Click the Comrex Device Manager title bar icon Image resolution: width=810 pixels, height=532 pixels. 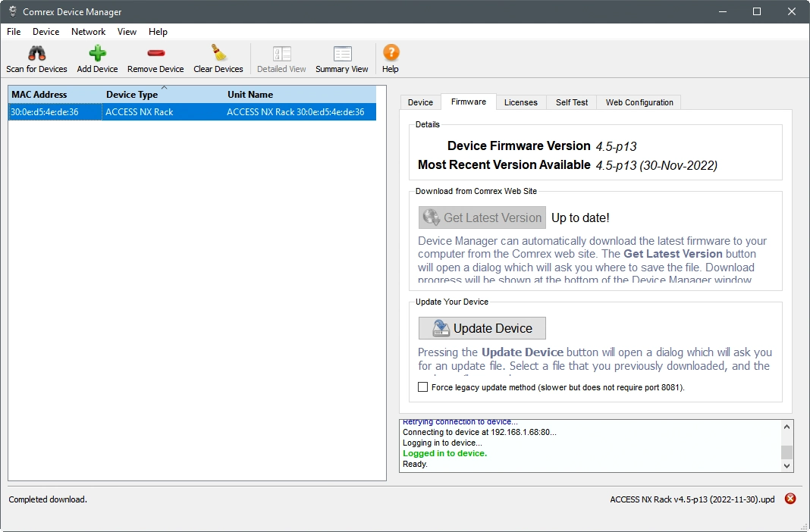(x=13, y=11)
